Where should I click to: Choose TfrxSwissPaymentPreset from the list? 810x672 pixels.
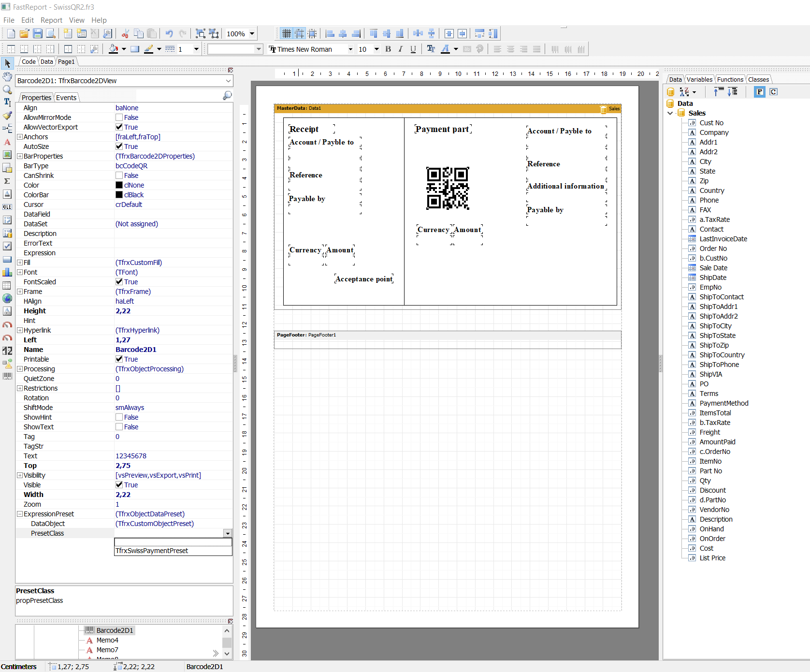point(152,551)
